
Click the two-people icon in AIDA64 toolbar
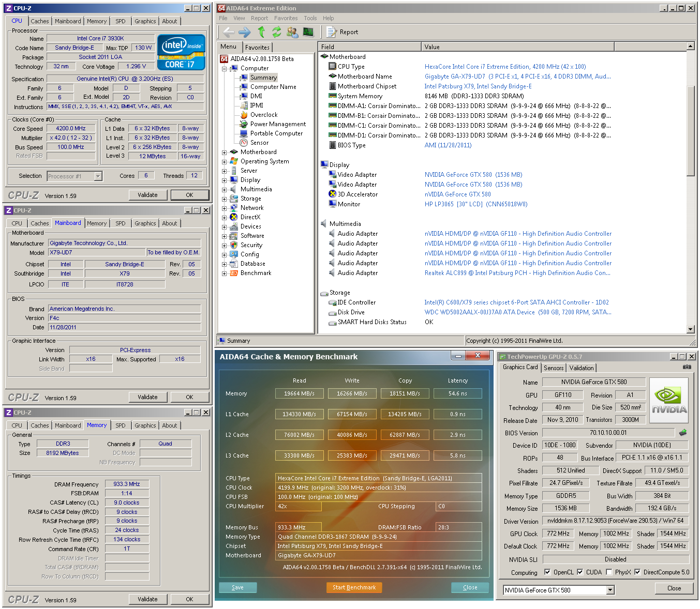coord(292,32)
